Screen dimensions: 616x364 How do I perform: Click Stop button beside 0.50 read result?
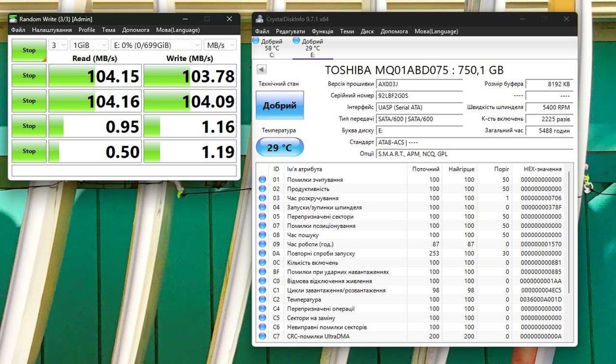[29, 151]
